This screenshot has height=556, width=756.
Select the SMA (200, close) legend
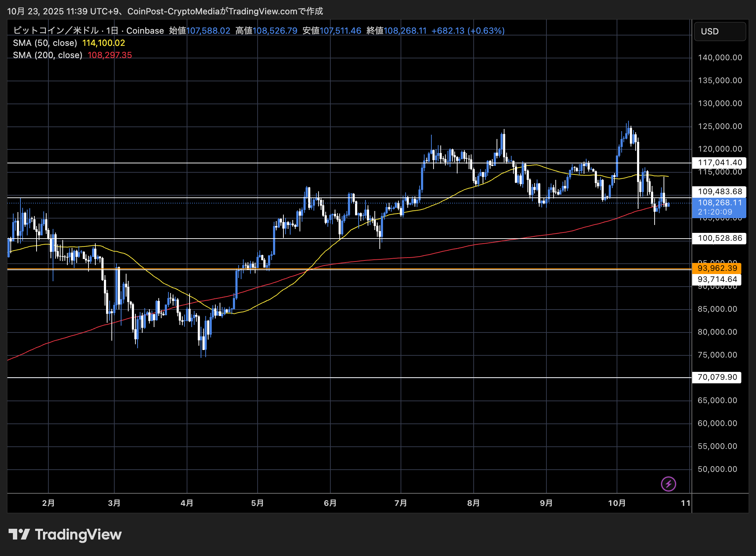point(48,55)
